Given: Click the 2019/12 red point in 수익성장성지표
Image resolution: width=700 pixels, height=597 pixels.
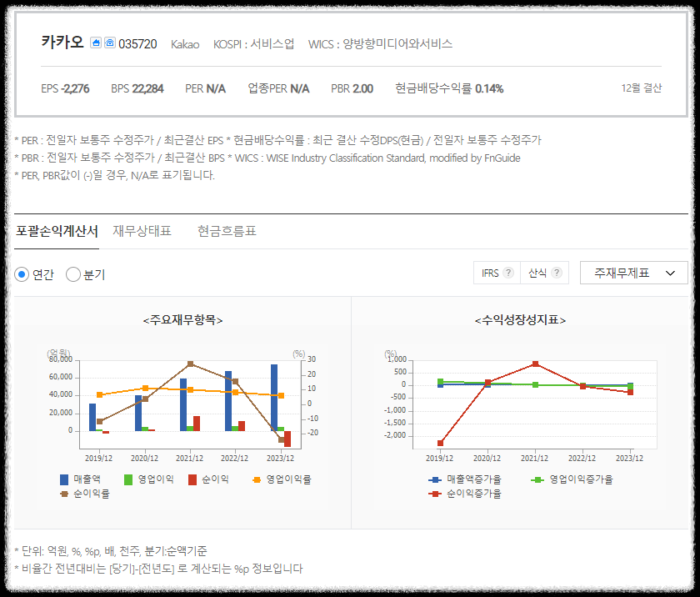Looking at the screenshot, I should 440,443.
